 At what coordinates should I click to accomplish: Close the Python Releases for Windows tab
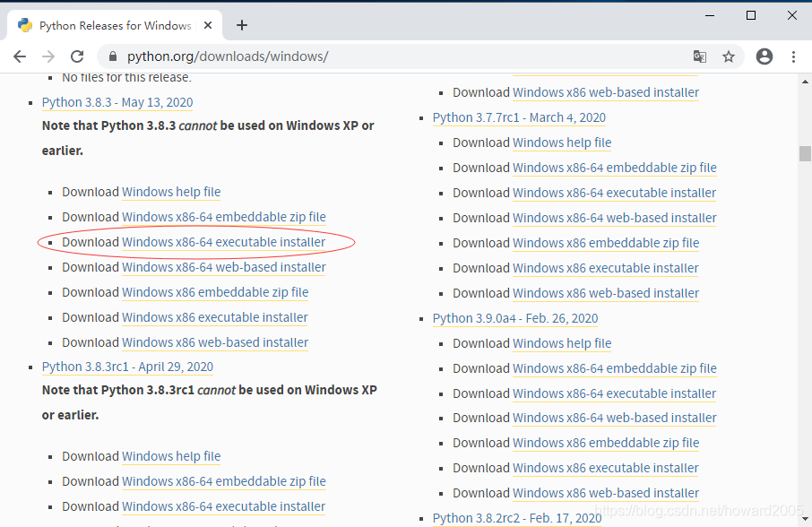[x=208, y=25]
